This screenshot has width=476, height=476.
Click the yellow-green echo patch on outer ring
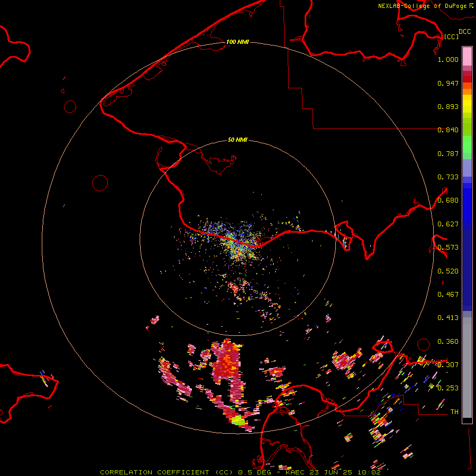(237, 420)
